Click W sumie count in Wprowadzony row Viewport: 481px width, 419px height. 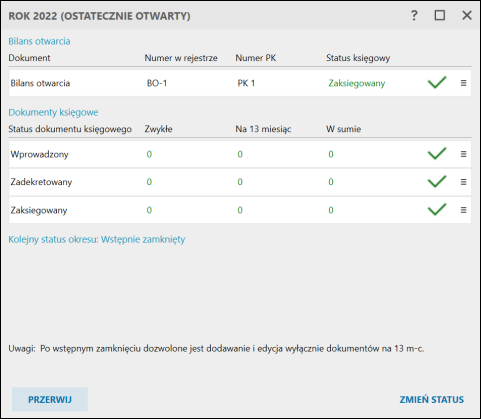331,154
